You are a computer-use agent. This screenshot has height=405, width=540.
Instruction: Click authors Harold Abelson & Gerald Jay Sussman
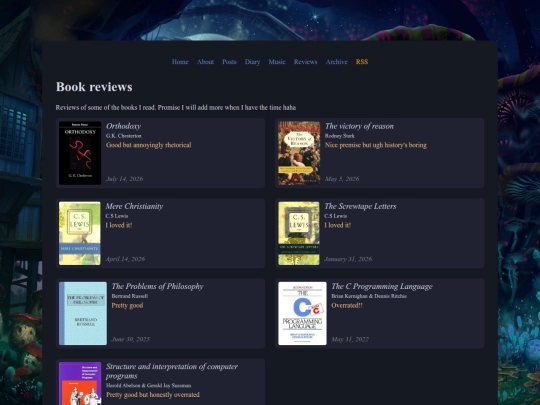(148, 385)
